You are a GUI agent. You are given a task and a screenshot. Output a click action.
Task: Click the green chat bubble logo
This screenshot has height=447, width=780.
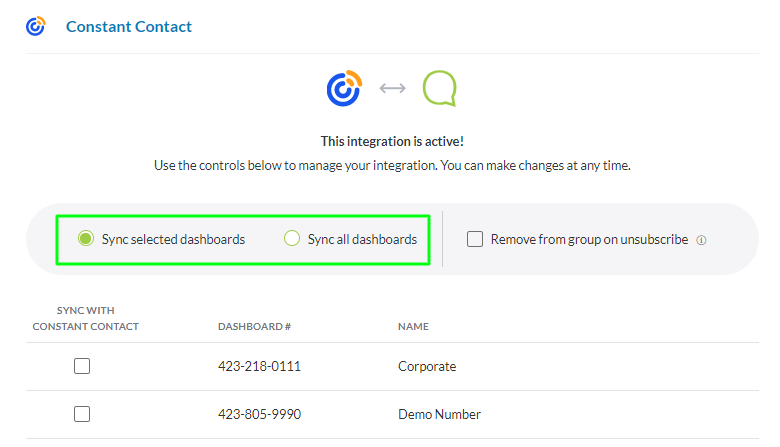click(439, 88)
